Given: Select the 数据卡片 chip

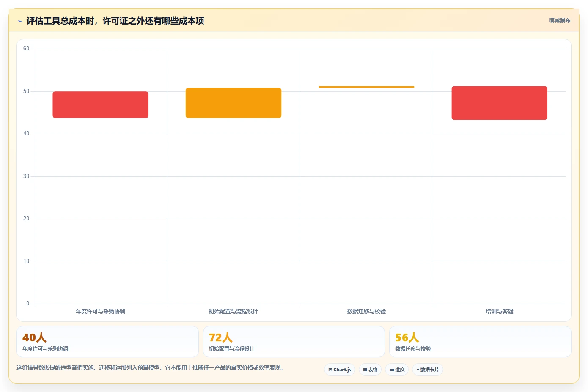Looking at the screenshot, I should pos(428,370).
